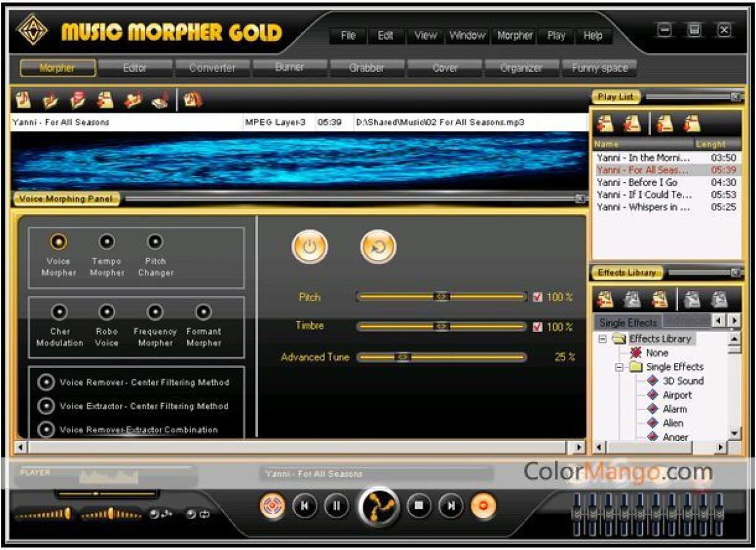756x550 pixels.
Task: Load a saved playlist file
Action: pyautogui.click(x=663, y=123)
